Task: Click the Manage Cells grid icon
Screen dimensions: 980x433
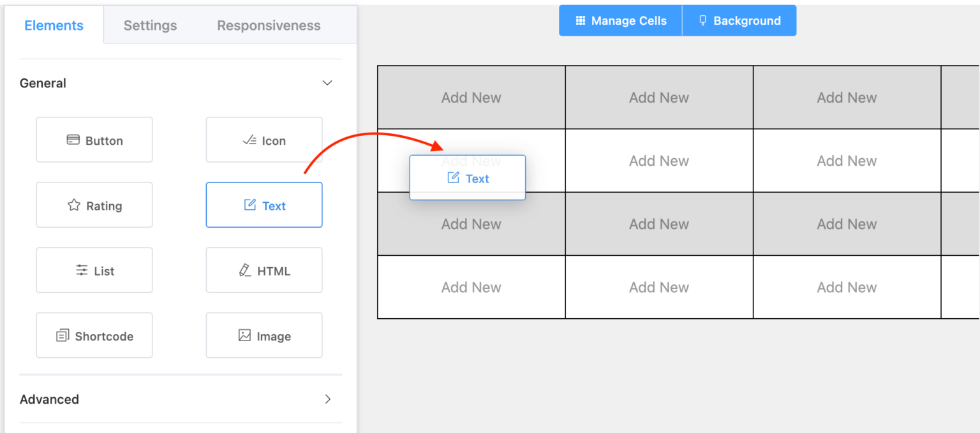Action: pos(581,20)
